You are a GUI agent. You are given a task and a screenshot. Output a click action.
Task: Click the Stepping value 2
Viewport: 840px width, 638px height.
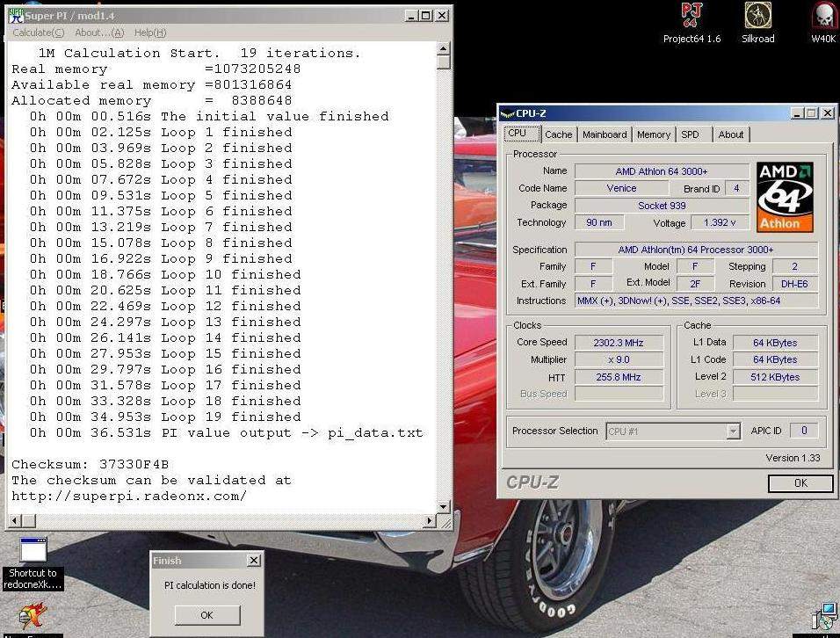[x=794, y=266]
